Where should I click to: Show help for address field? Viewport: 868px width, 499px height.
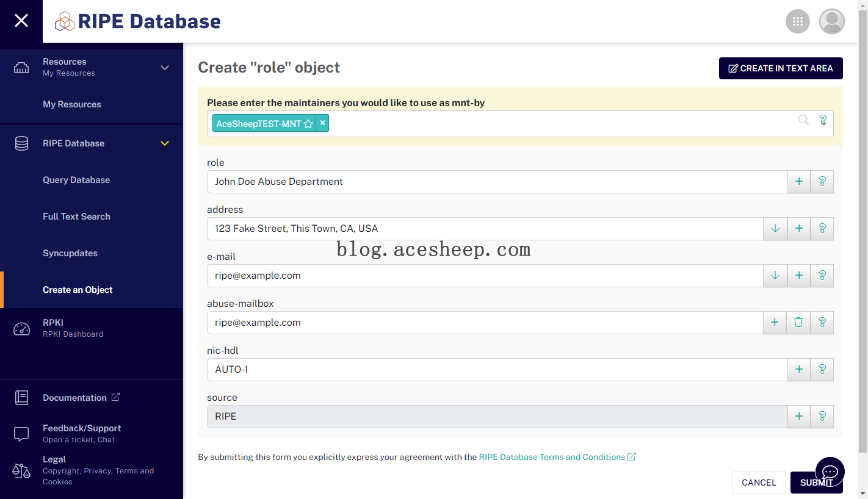point(822,229)
